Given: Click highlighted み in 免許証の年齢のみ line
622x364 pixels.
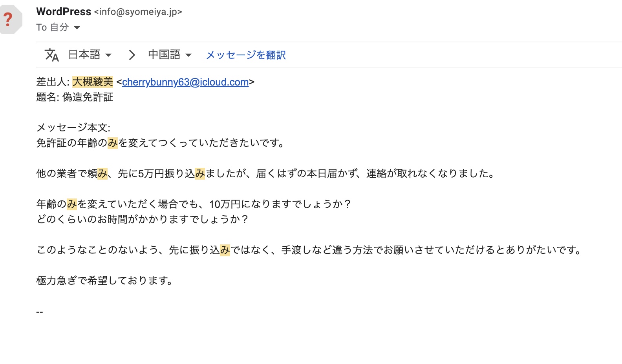Looking at the screenshot, I should click(113, 143).
